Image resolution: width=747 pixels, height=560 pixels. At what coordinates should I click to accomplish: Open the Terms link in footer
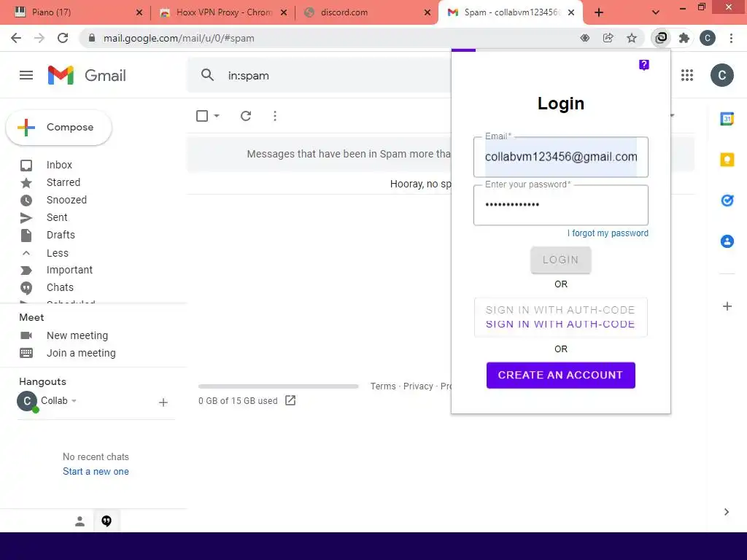(x=383, y=386)
